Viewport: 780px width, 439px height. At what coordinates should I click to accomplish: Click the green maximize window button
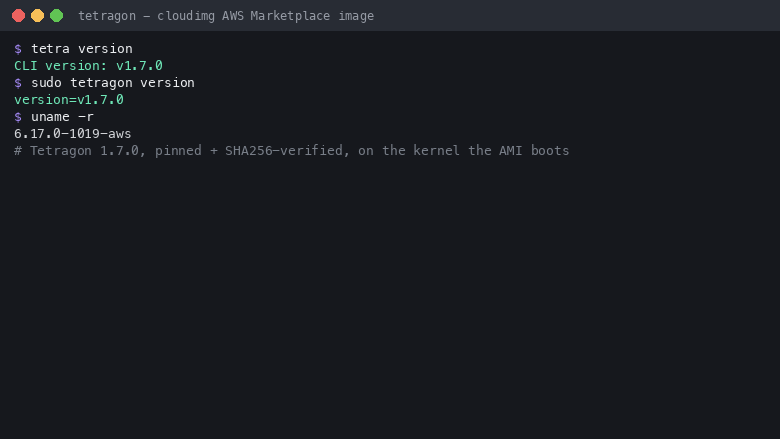click(57, 15)
